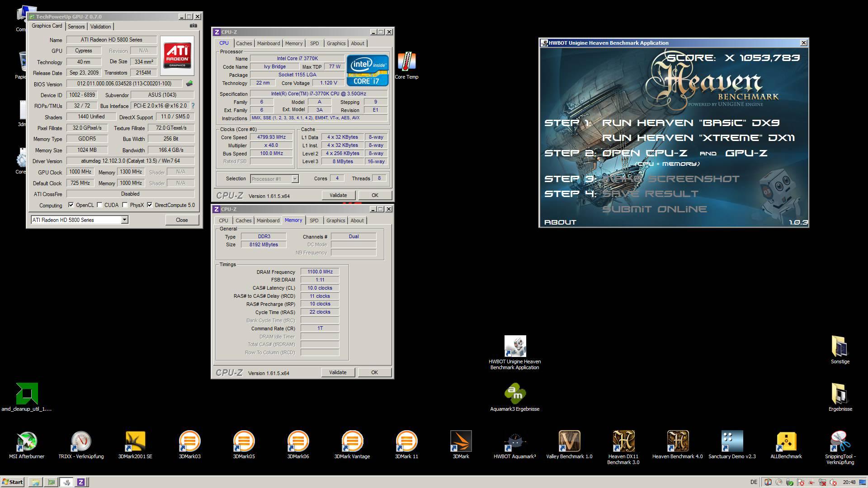Launch 3DMark03 desktop icon
Viewport: 868px width, 488px height.
tap(189, 445)
